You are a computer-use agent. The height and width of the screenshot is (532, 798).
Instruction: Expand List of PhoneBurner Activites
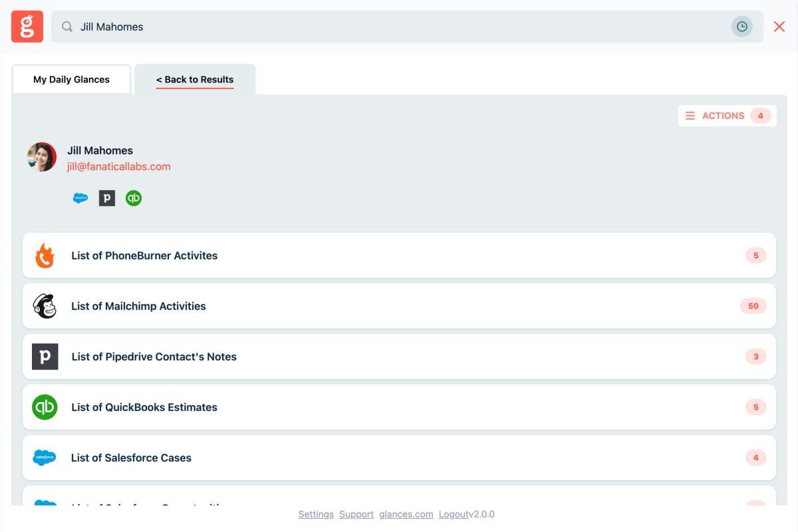(x=399, y=255)
